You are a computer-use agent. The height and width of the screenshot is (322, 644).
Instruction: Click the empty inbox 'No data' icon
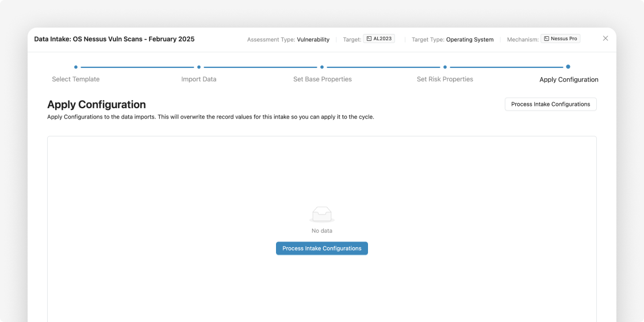[x=321, y=215]
